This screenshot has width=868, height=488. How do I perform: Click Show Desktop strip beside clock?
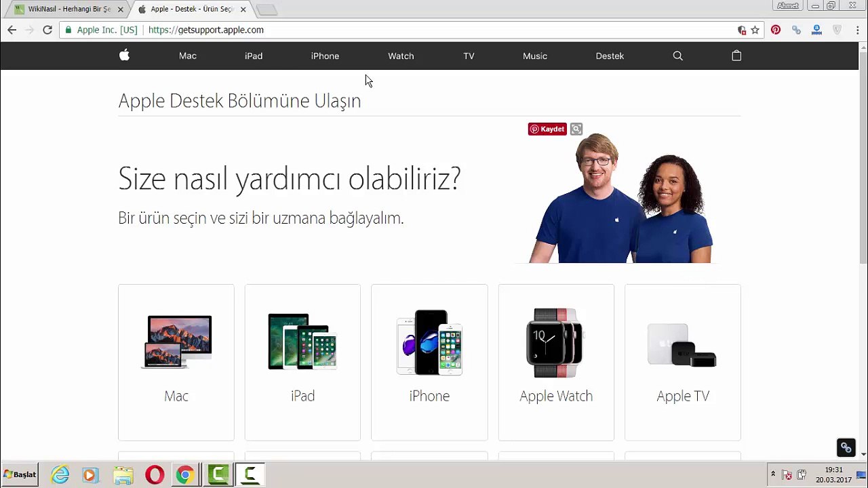862,474
